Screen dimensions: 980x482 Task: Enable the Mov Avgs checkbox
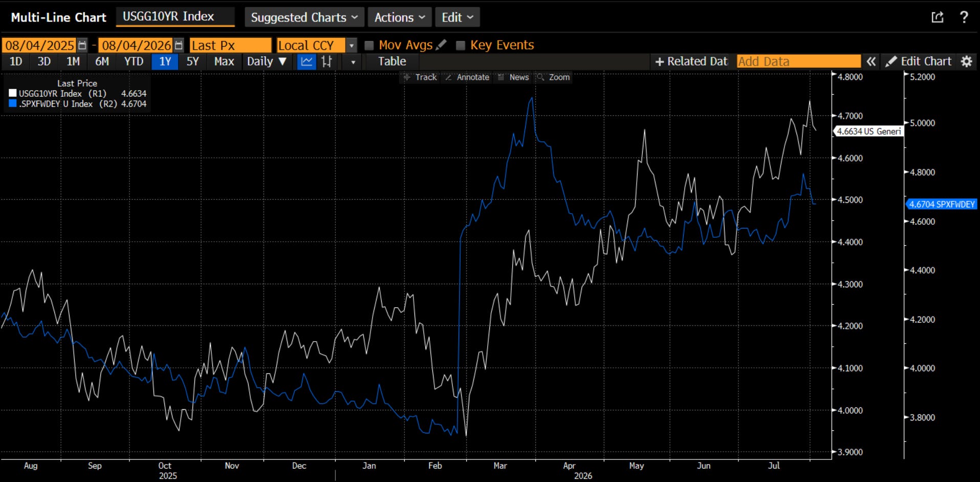click(x=369, y=46)
